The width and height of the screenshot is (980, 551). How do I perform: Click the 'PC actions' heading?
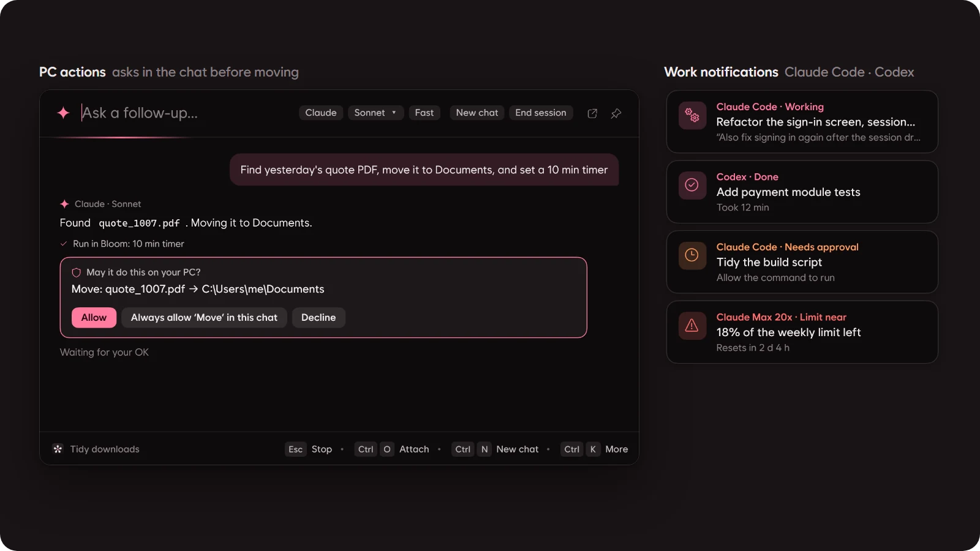point(72,72)
